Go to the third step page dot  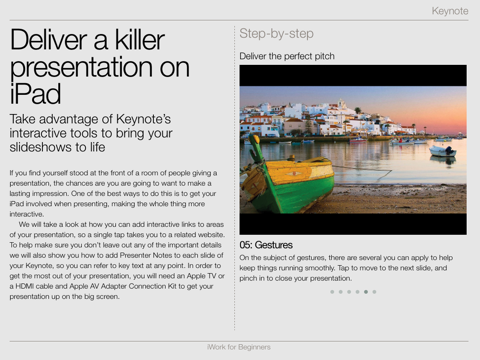(349, 292)
